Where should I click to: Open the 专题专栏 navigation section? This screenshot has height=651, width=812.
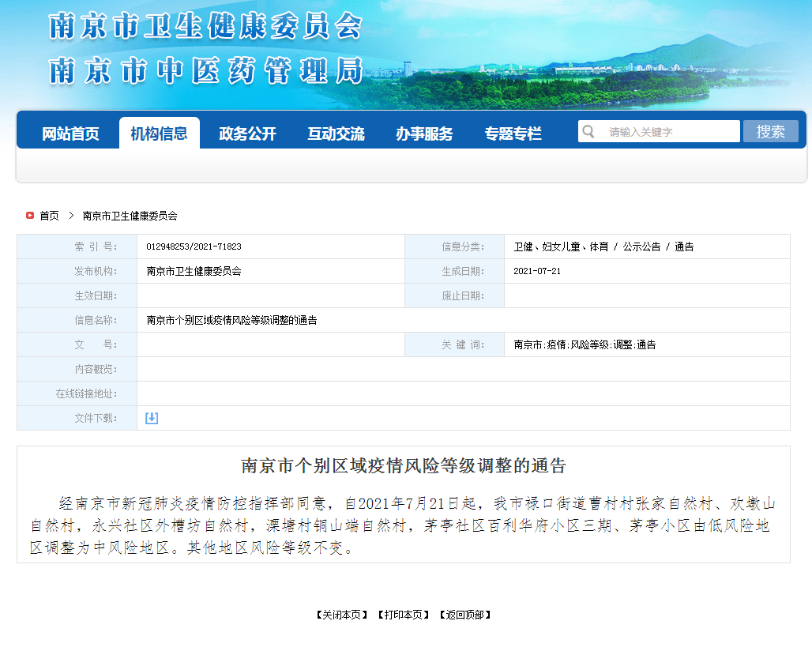coord(513,133)
